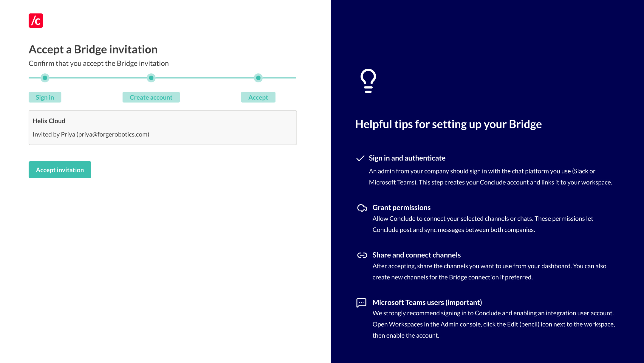Image resolution: width=644 pixels, height=363 pixels.
Task: Click the Accept a Bridge invitation heading
Action: [93, 49]
